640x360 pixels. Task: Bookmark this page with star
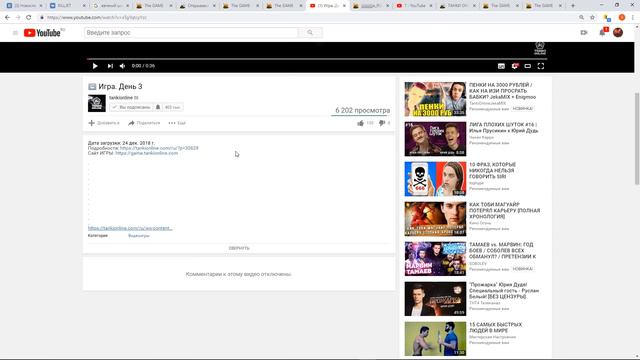tap(592, 18)
